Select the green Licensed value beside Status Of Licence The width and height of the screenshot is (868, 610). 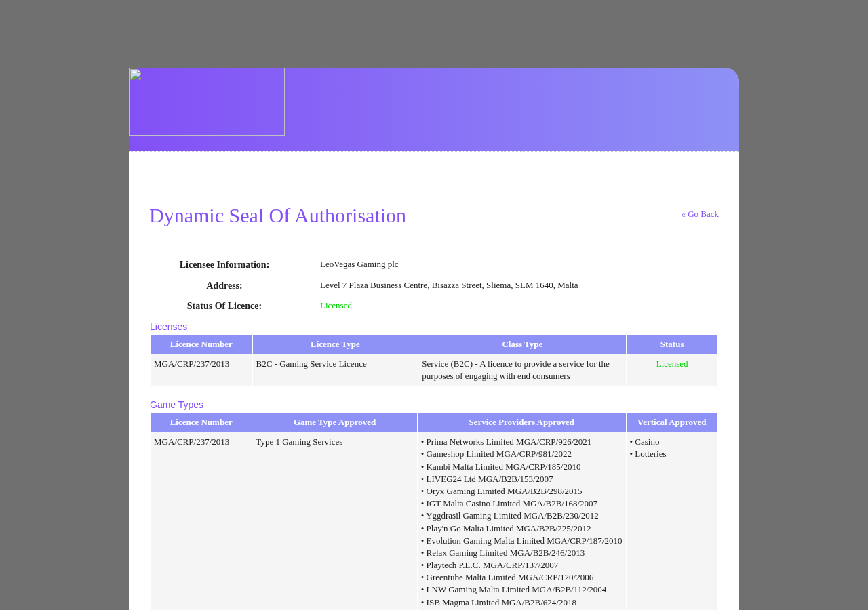tap(336, 306)
